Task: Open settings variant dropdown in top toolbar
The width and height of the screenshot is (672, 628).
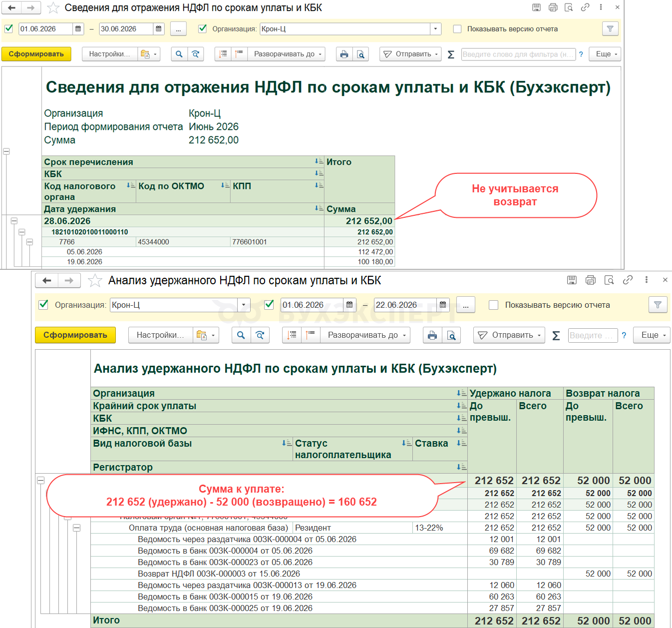Action: [x=149, y=54]
